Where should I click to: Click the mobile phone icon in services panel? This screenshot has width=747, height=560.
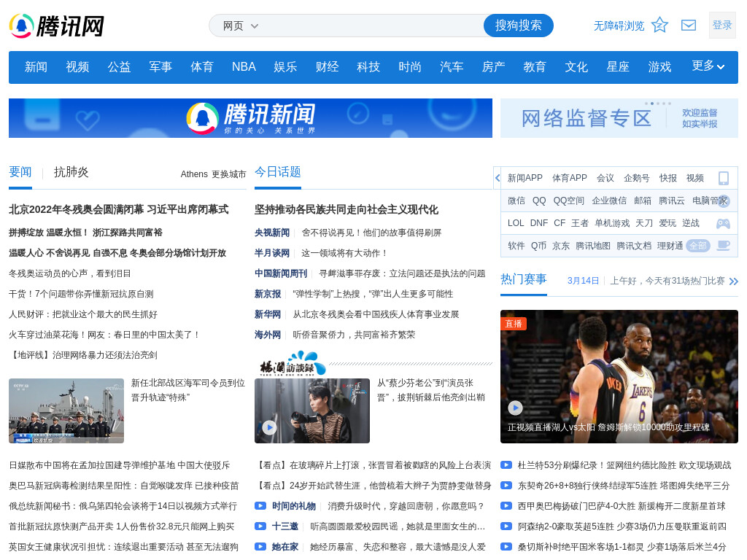723,178
